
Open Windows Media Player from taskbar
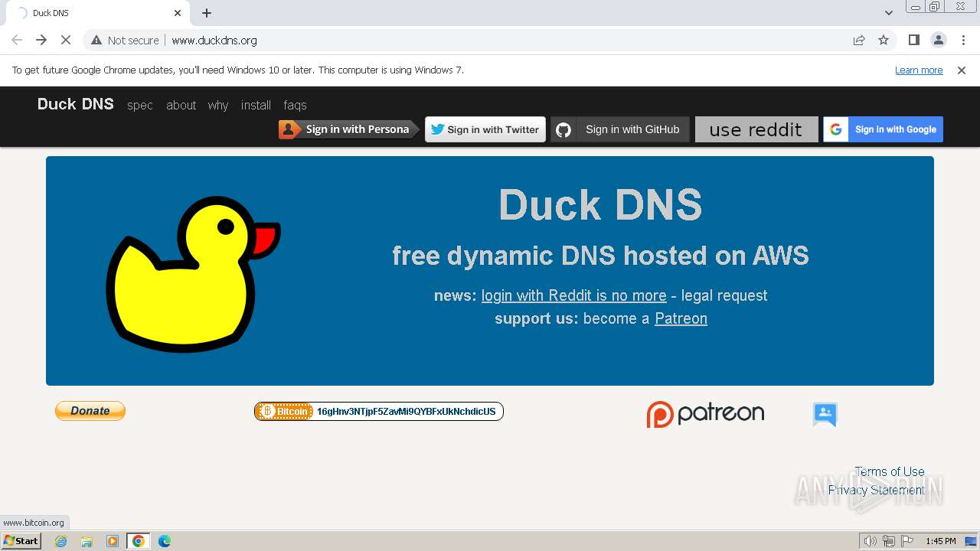coord(113,541)
